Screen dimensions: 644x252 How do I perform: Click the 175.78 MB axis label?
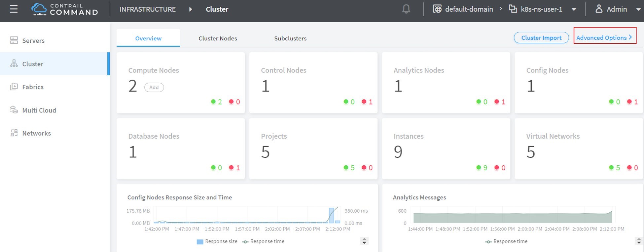click(x=138, y=211)
